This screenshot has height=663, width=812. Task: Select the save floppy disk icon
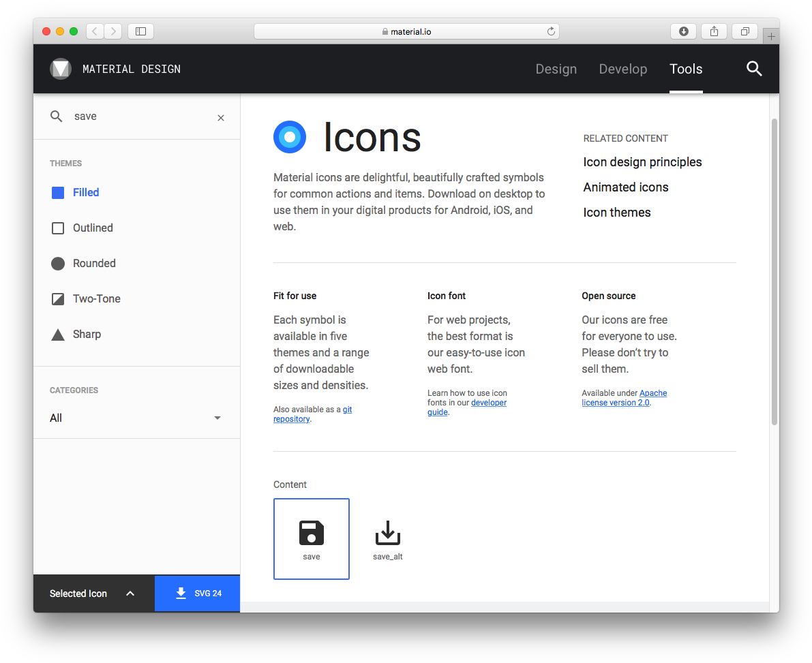coord(311,539)
